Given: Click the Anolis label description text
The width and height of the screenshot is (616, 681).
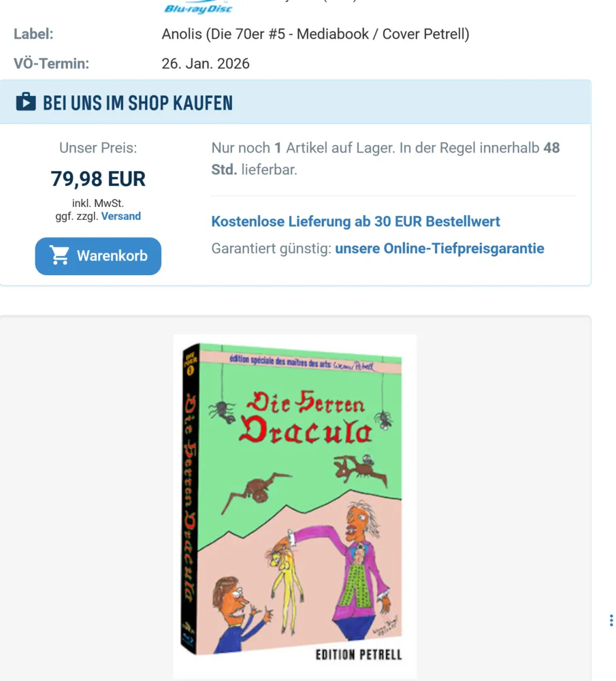Looking at the screenshot, I should click(x=316, y=34).
